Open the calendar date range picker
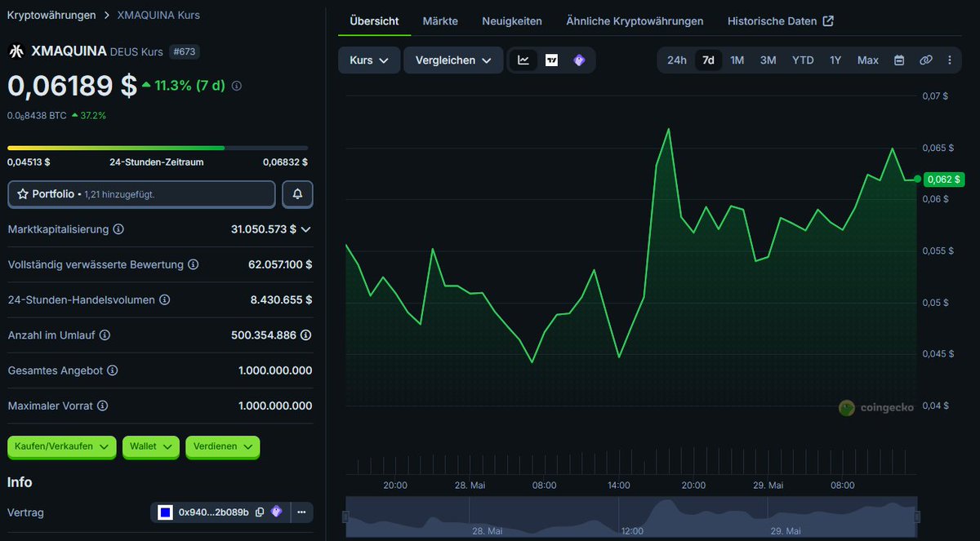980x541 pixels. coord(899,60)
